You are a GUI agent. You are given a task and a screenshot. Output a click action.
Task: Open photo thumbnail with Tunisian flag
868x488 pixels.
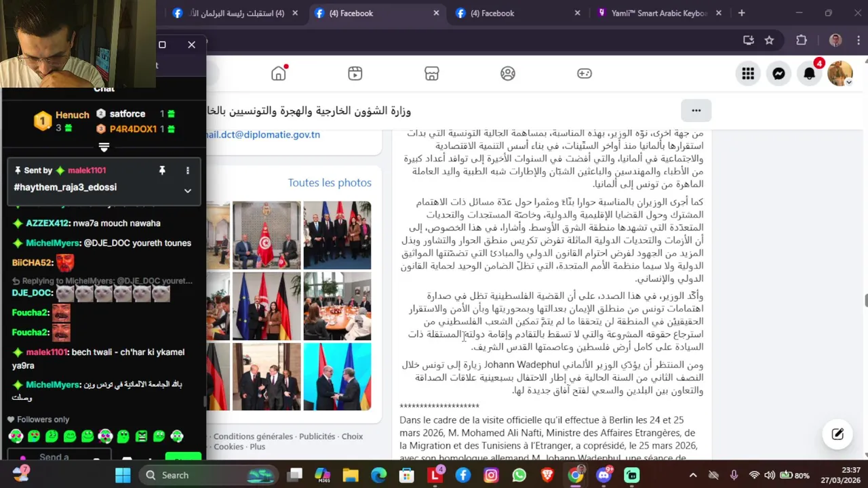(267, 235)
